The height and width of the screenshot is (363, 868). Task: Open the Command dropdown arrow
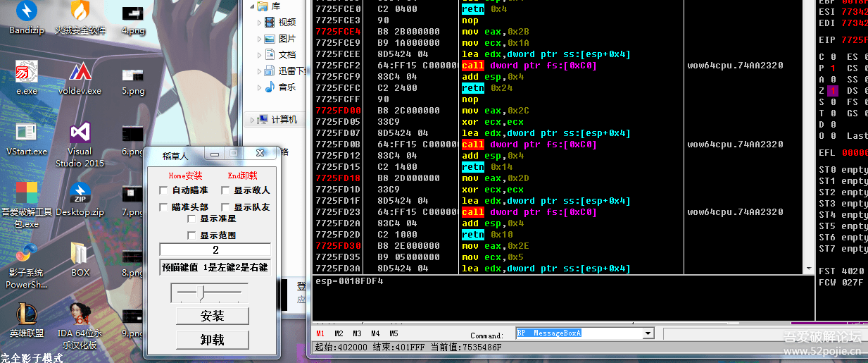(648, 333)
